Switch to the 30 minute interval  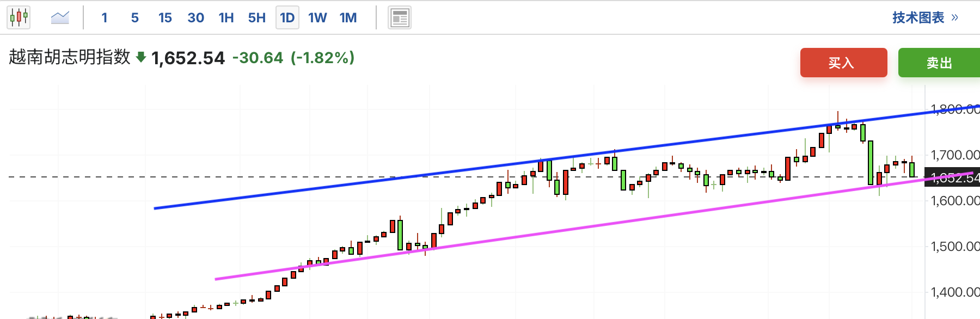pyautogui.click(x=196, y=18)
